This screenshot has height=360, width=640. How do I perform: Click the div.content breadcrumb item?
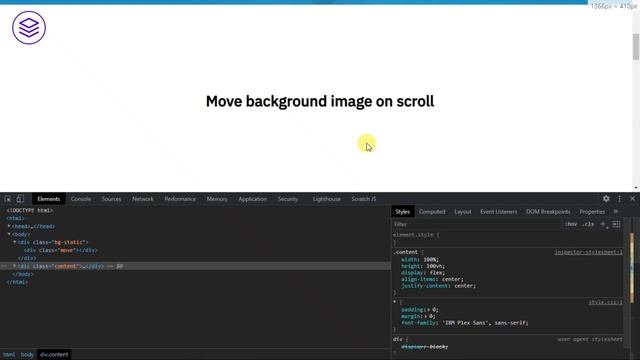coord(54,354)
